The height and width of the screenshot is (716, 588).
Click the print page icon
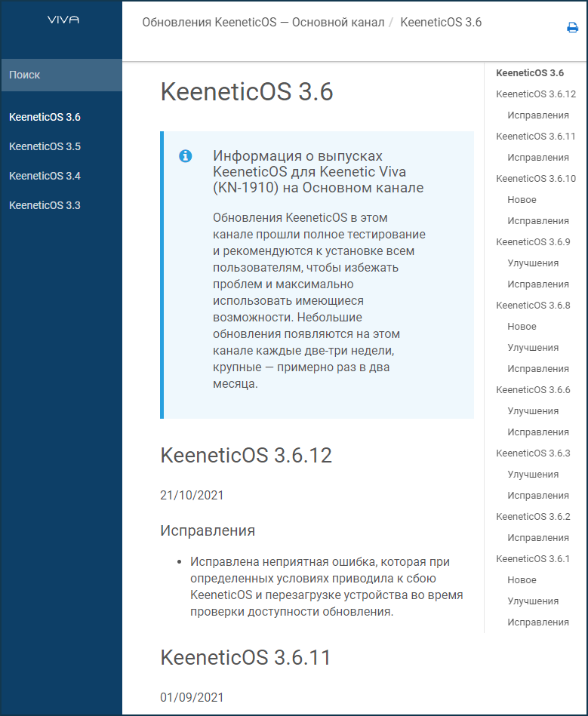pos(572,27)
